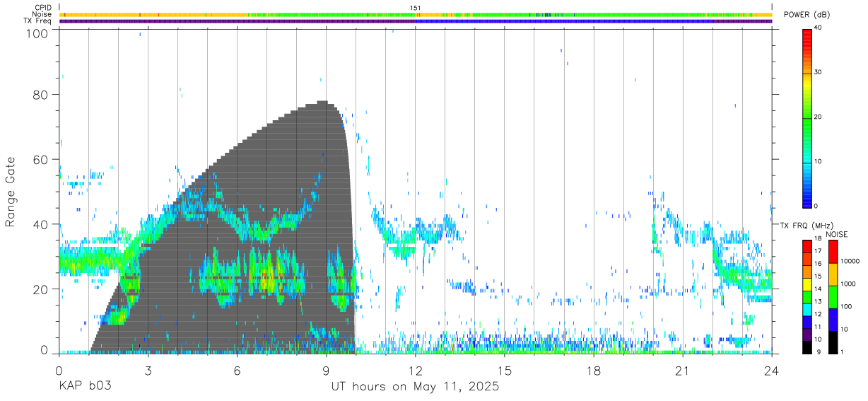The image size is (868, 401).
Task: Click the 21 hour x-axis label
Action: (x=683, y=371)
